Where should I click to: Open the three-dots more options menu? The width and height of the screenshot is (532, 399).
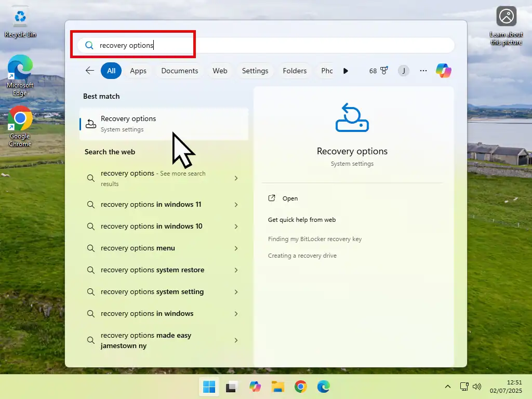[x=423, y=71]
